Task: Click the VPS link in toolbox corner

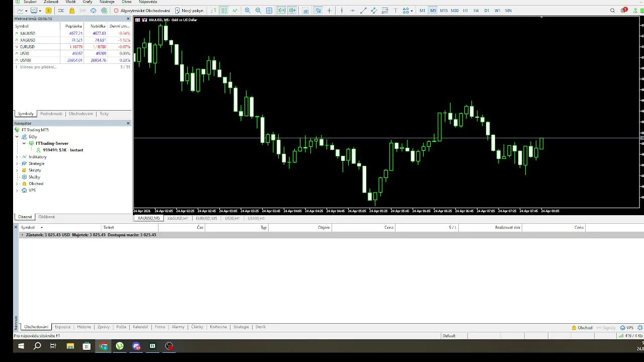Action: pos(627,327)
